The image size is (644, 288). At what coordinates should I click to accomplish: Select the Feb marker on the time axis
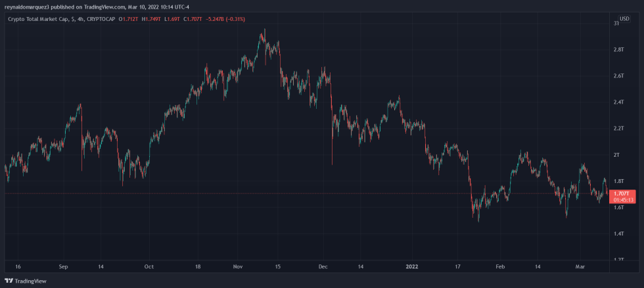(x=500, y=267)
